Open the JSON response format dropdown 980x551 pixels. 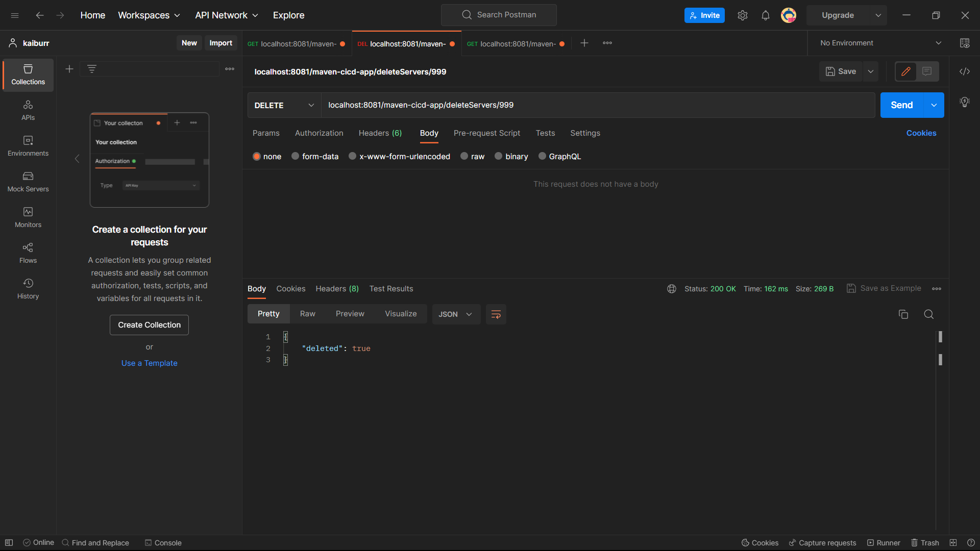pos(455,314)
